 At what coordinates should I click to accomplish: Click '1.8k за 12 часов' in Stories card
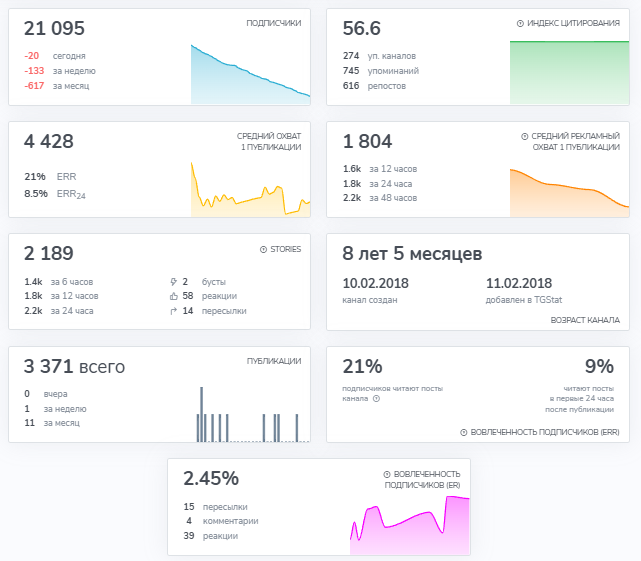(x=61, y=296)
